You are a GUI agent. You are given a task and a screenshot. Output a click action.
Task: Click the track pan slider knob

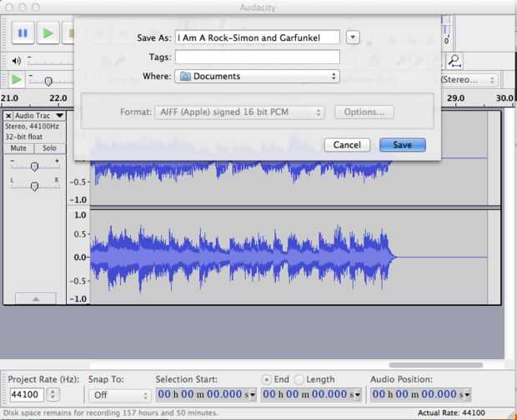[34, 187]
